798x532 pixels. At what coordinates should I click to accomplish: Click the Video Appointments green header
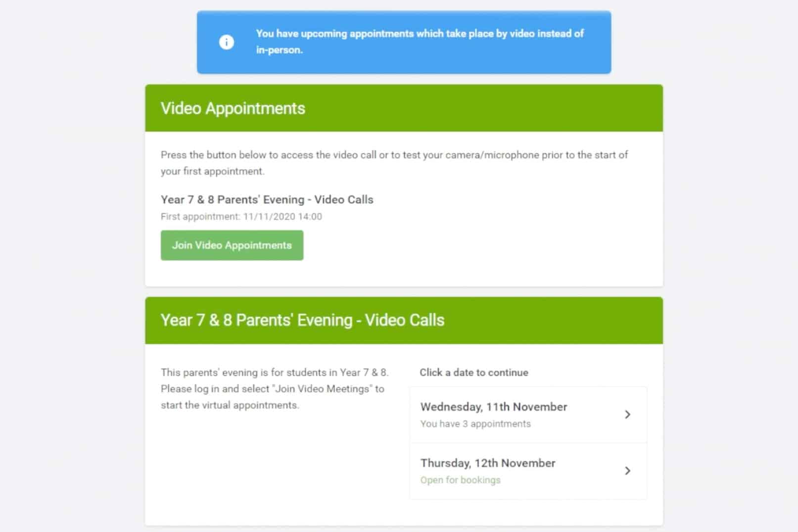[233, 108]
